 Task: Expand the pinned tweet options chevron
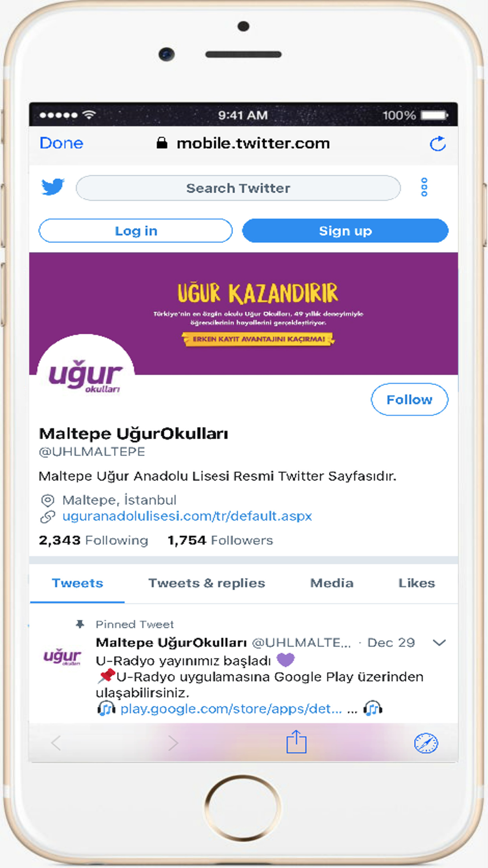pyautogui.click(x=439, y=642)
